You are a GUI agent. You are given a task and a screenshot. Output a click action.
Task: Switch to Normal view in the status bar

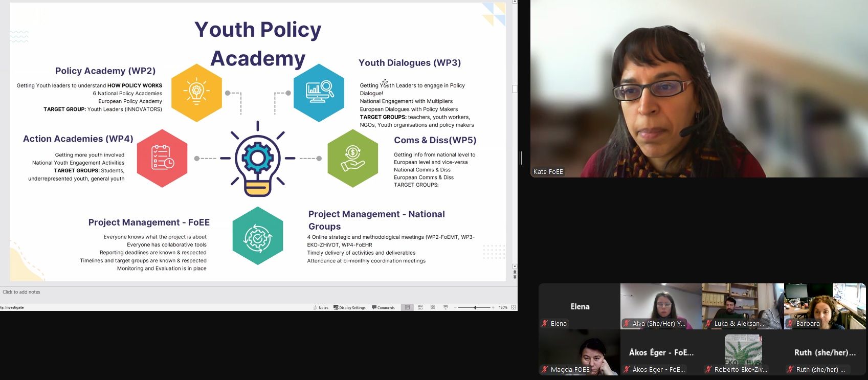(x=407, y=307)
